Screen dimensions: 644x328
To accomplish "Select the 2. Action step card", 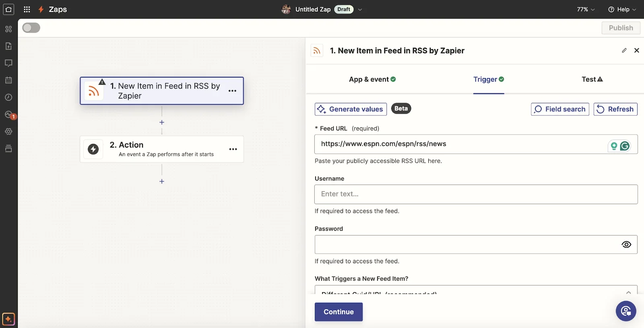I will 162,149.
